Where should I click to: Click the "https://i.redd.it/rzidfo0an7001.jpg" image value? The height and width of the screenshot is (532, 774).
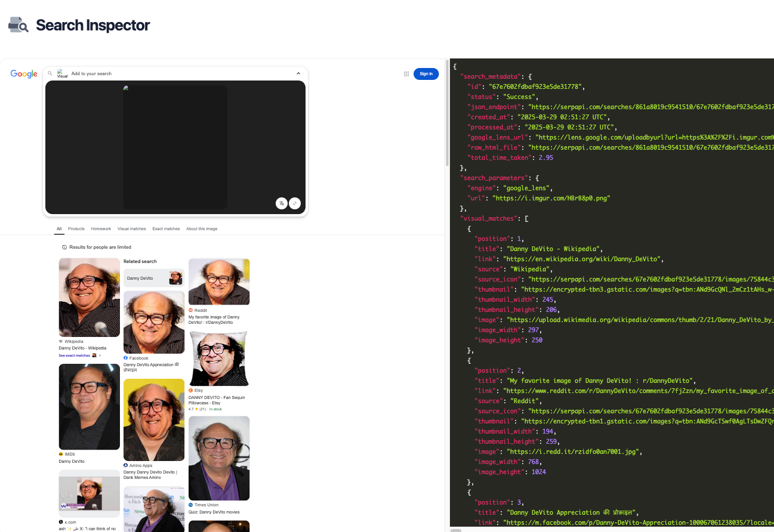pyautogui.click(x=573, y=451)
